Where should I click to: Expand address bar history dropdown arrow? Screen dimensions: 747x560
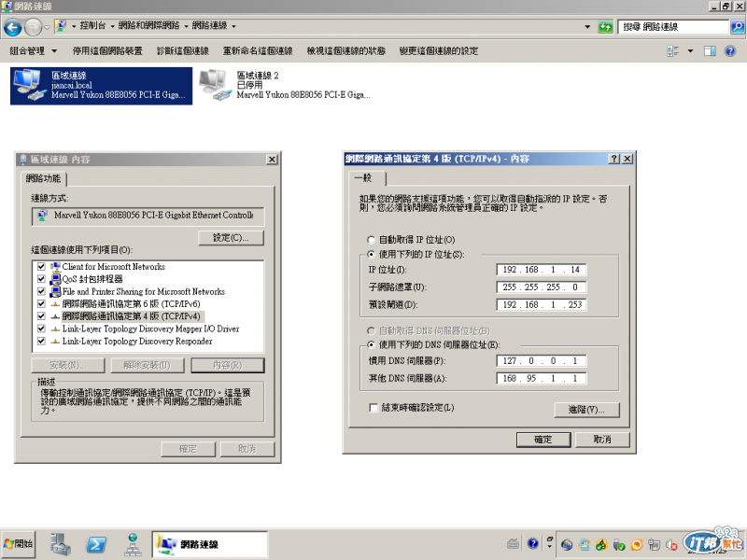tap(587, 27)
